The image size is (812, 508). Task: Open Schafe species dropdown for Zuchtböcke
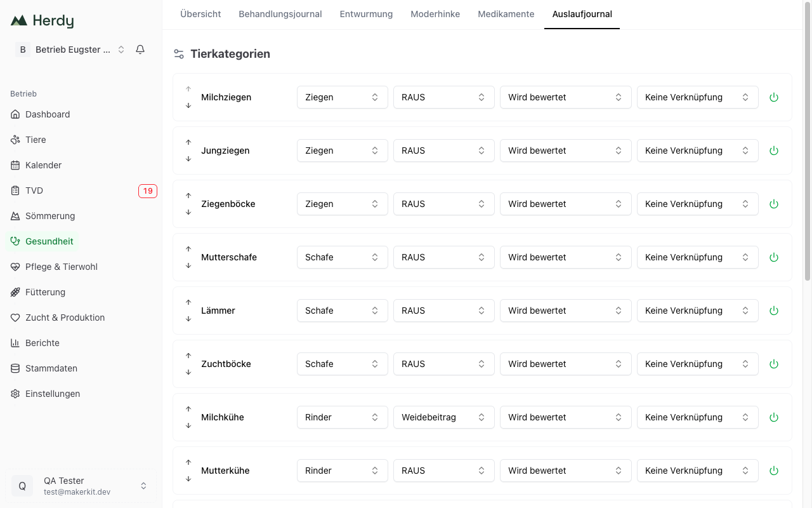[x=343, y=364]
